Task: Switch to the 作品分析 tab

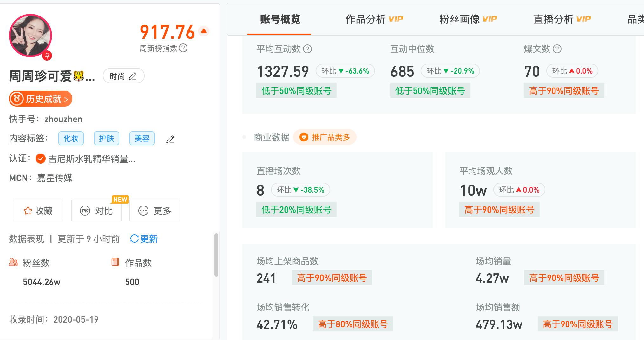Action: click(374, 19)
